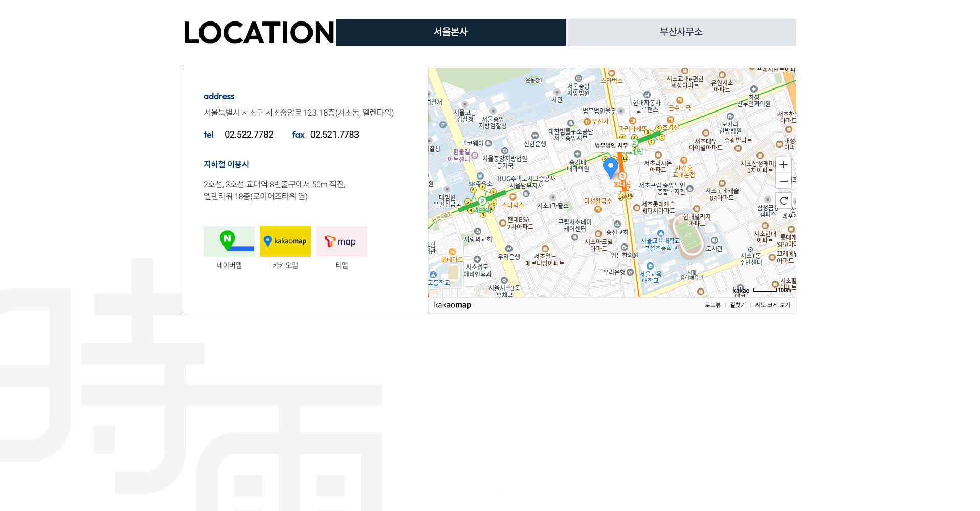This screenshot has height=511, width=980.
Task: Zoom out on the map with minus
Action: pyautogui.click(x=784, y=181)
